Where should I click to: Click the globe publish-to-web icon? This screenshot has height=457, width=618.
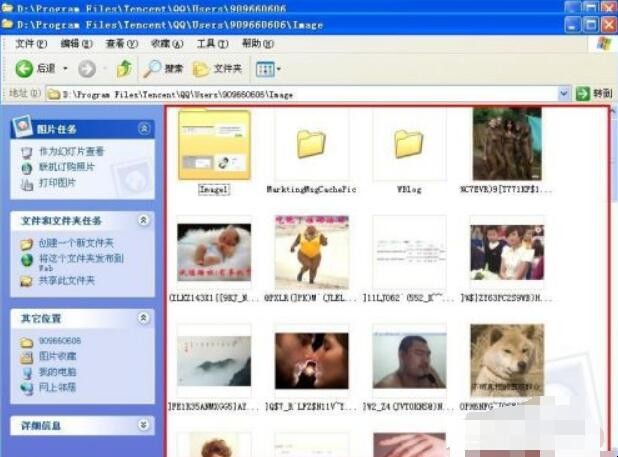(x=27, y=260)
